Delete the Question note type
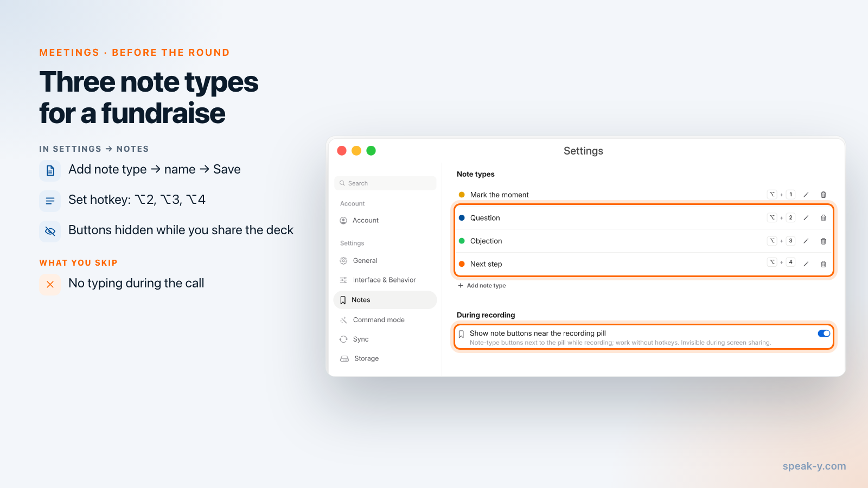868x488 pixels. click(x=824, y=218)
